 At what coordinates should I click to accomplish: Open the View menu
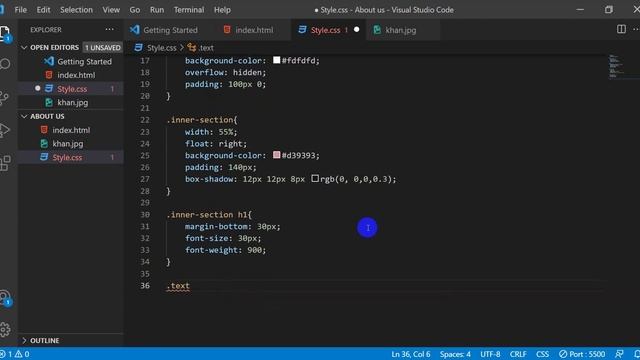point(111,10)
